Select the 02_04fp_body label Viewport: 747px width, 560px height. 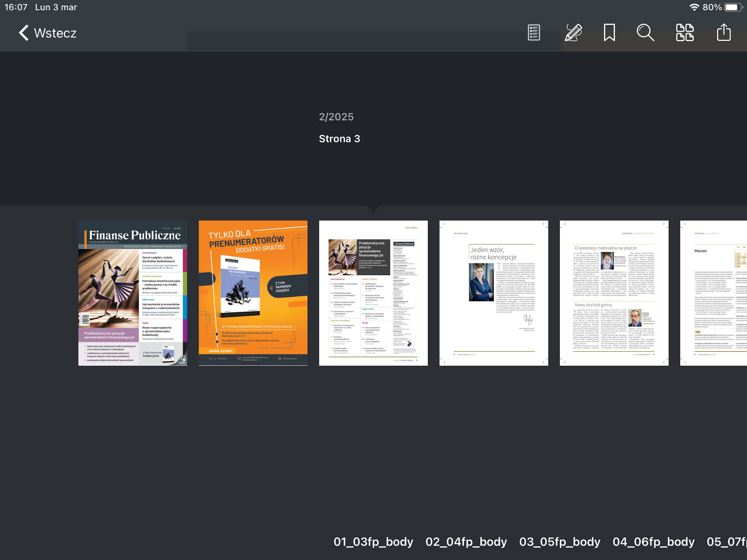point(466,542)
